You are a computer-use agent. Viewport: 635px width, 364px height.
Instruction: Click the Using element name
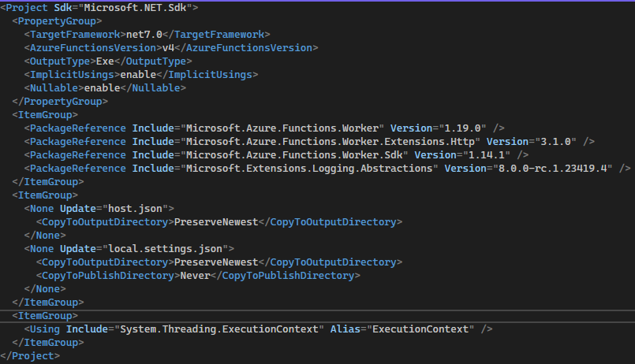(x=45, y=329)
